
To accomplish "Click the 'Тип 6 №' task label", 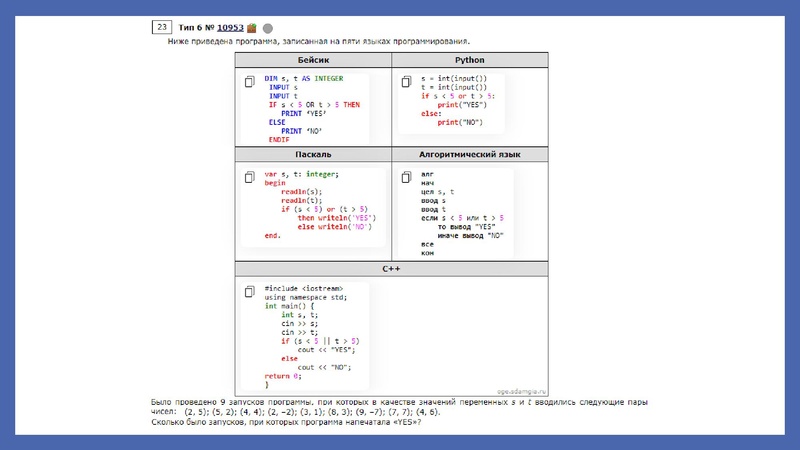I will point(197,27).
